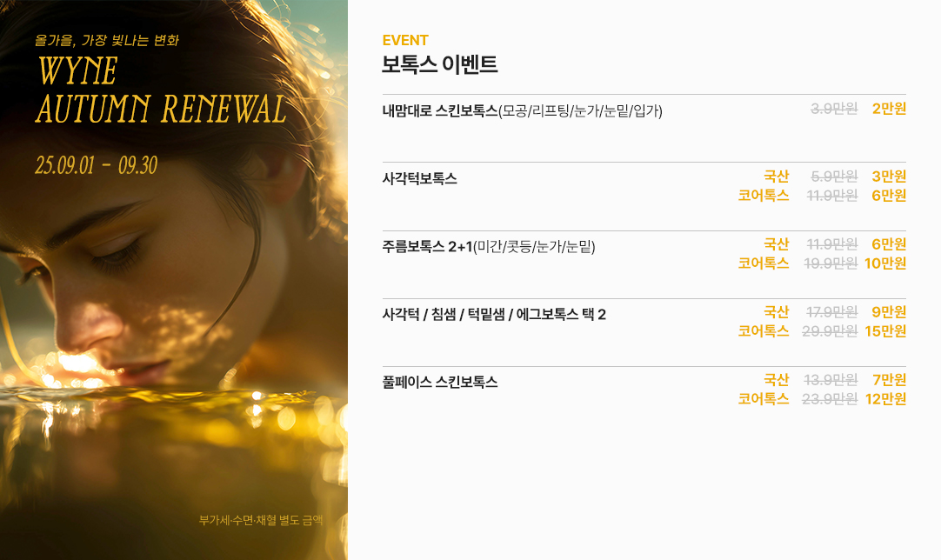Click the EVENT label heading
941x560 pixels.
[x=405, y=40]
